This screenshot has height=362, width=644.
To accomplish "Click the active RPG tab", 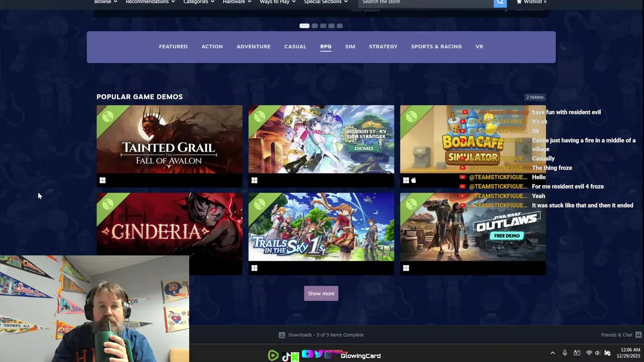I will pyautogui.click(x=326, y=46).
